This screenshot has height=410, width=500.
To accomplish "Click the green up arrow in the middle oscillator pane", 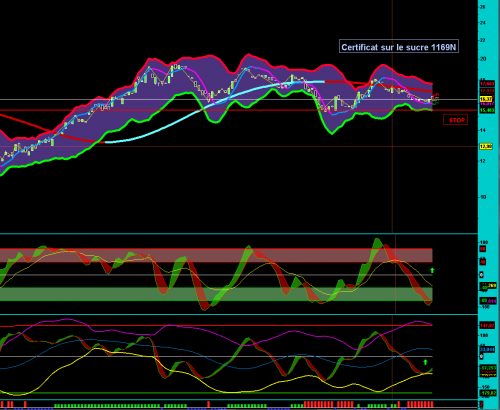I will (x=432, y=270).
